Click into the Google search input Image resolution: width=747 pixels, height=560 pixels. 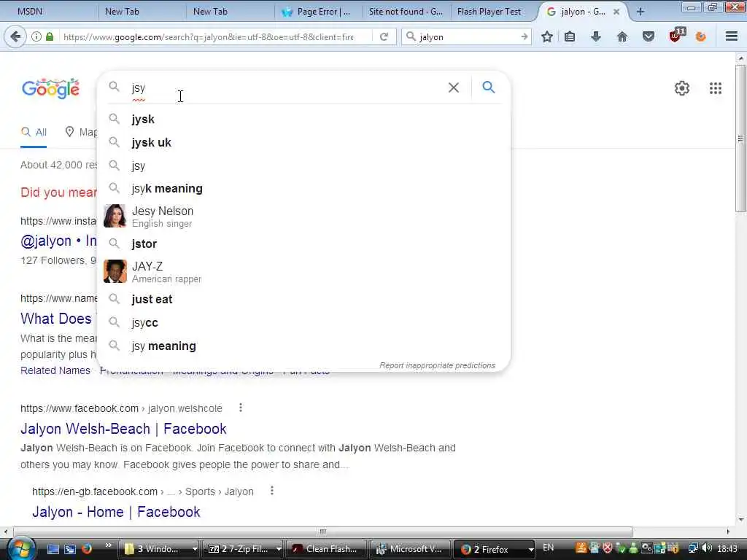coord(286,87)
